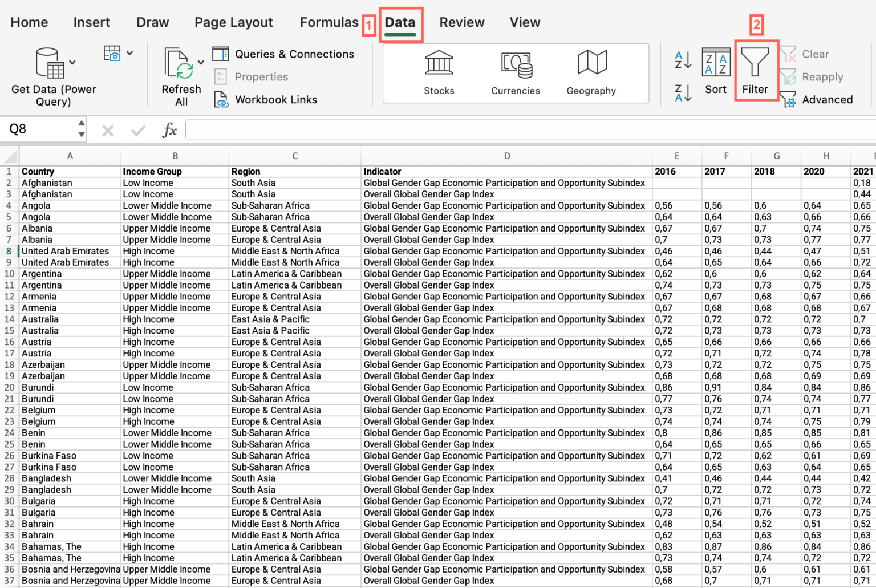The height and width of the screenshot is (588, 876).
Task: Open the Refresh All dropdown chevron
Action: 200,63
